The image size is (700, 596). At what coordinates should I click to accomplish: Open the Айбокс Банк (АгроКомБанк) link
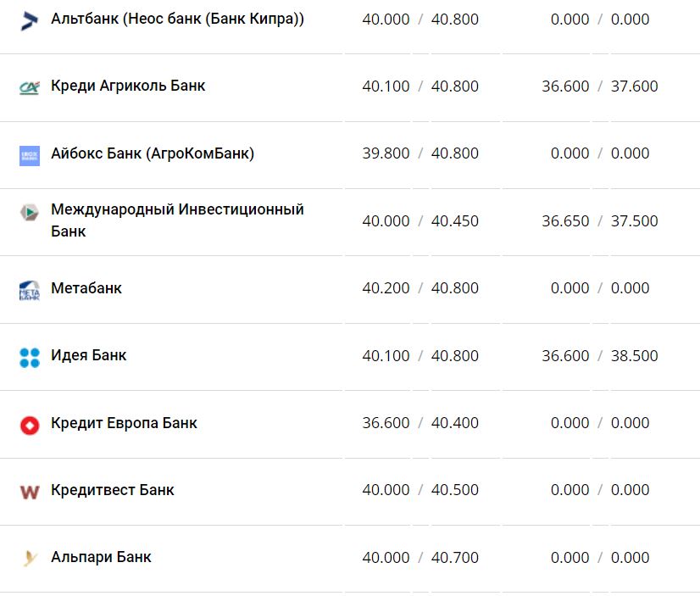coord(153,153)
